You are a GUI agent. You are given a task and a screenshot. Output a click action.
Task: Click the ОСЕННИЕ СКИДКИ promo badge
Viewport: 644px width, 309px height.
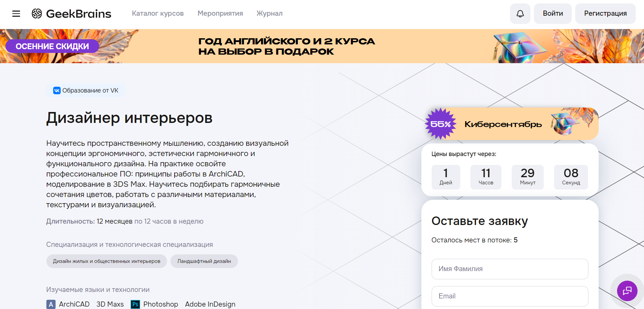[x=52, y=46]
